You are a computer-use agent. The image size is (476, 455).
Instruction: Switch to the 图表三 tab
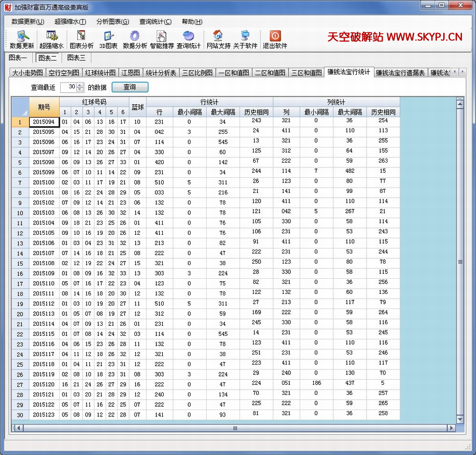(x=76, y=58)
